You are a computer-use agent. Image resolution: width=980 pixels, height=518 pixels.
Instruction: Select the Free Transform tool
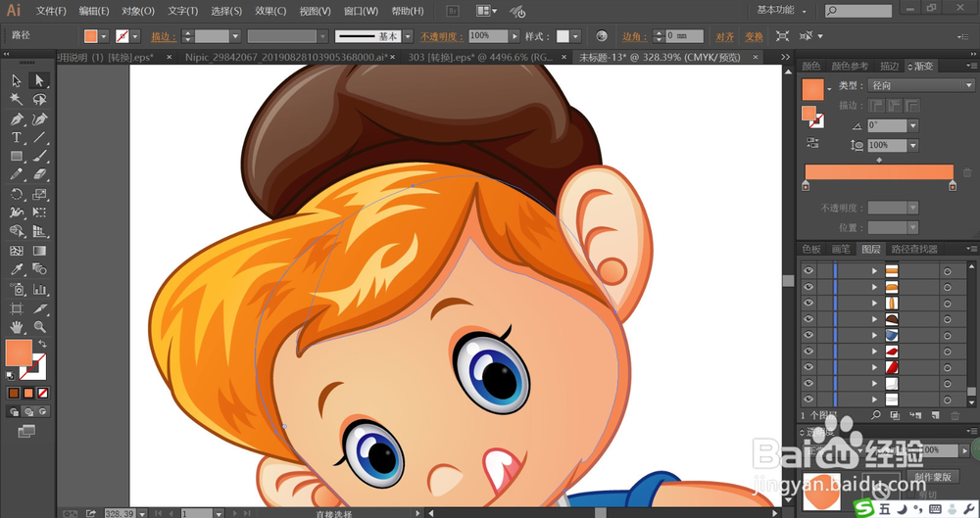tap(39, 213)
